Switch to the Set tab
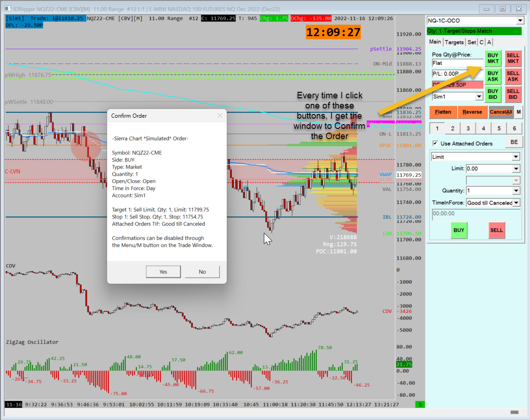 472,42
